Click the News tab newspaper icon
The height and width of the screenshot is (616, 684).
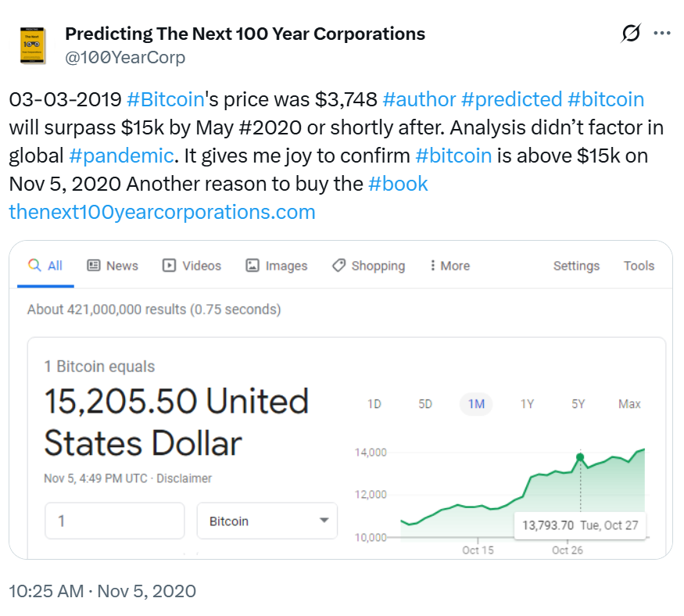(94, 266)
